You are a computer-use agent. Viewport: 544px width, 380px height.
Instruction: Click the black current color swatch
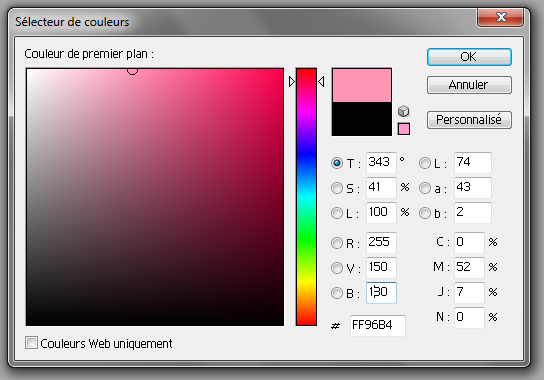click(362, 119)
